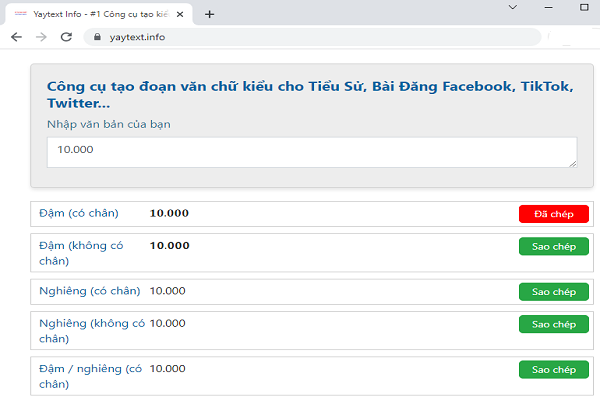Click the red Đã chép button
Image resolution: width=600 pixels, height=400 pixels.
554,214
